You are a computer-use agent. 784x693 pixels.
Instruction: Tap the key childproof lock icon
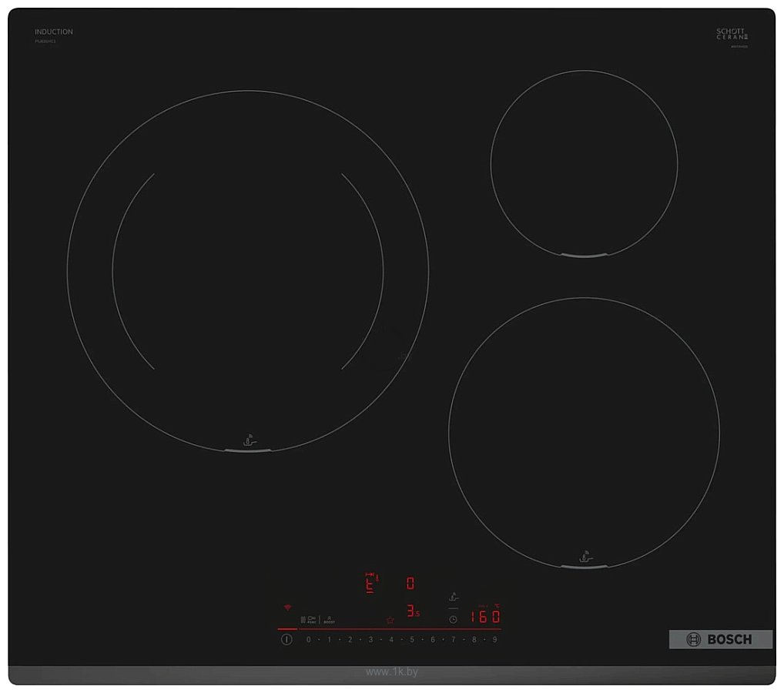[x=312, y=620]
